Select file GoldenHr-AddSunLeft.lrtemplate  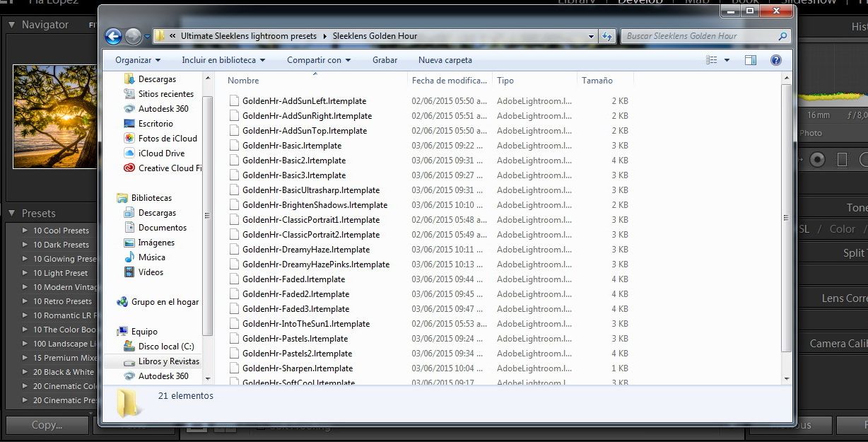[304, 101]
